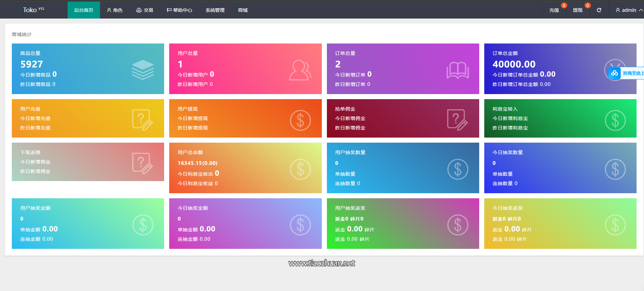Click the open book icon in 订单总量 card
644x291 pixels.
[x=458, y=70]
